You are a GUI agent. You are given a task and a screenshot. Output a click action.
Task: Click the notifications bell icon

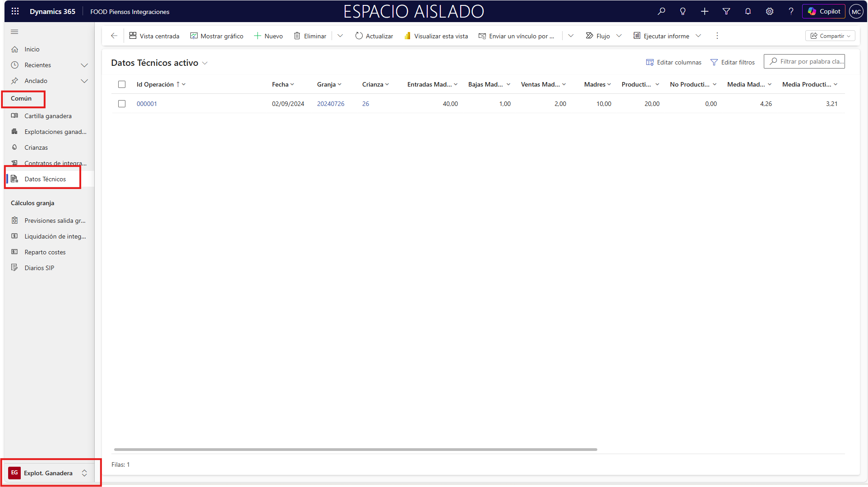click(748, 11)
